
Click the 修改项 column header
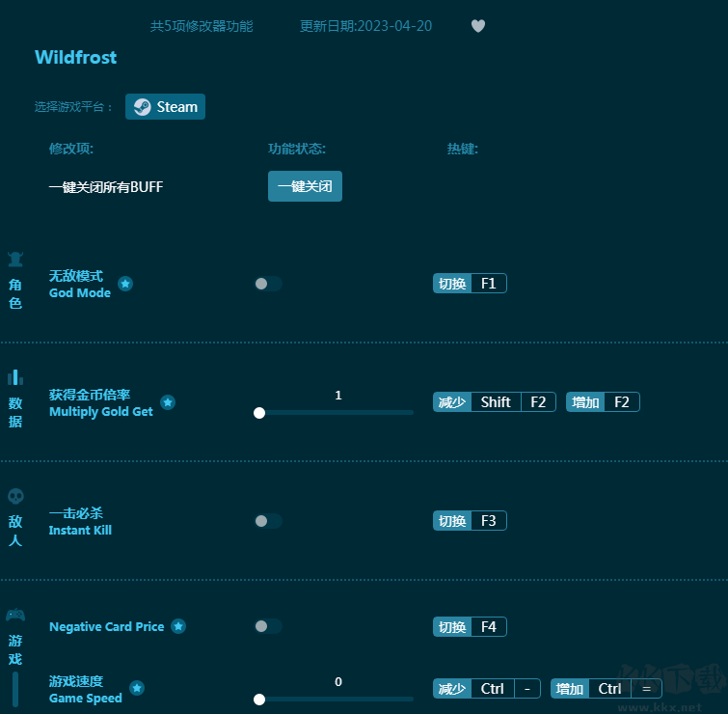click(71, 149)
